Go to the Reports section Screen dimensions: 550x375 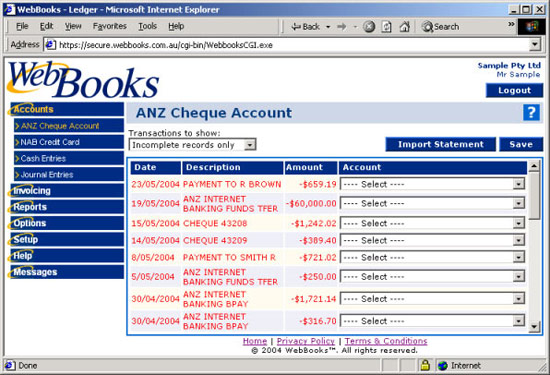pyautogui.click(x=67, y=207)
